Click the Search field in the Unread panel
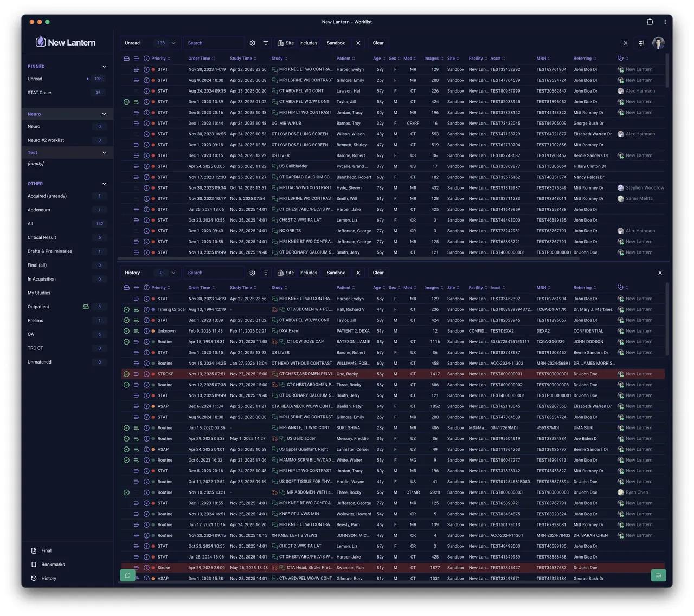Image resolution: width=694 pixels, height=616 pixels. point(213,43)
